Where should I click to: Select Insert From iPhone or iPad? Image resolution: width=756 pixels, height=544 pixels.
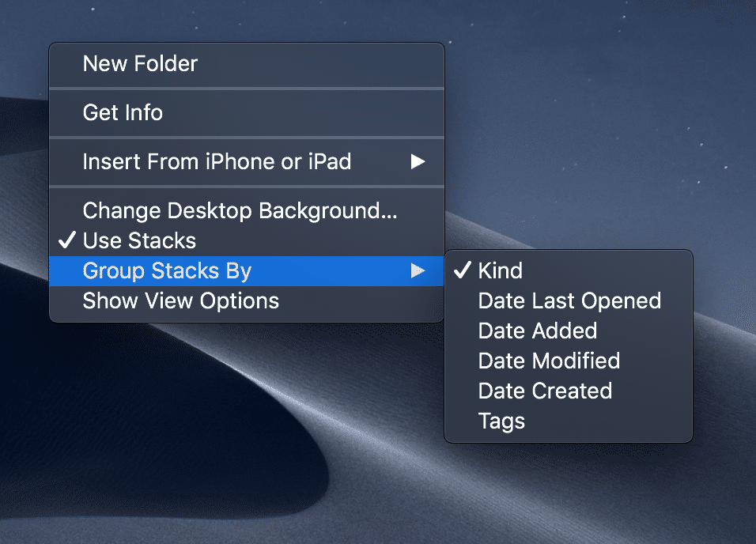click(217, 162)
